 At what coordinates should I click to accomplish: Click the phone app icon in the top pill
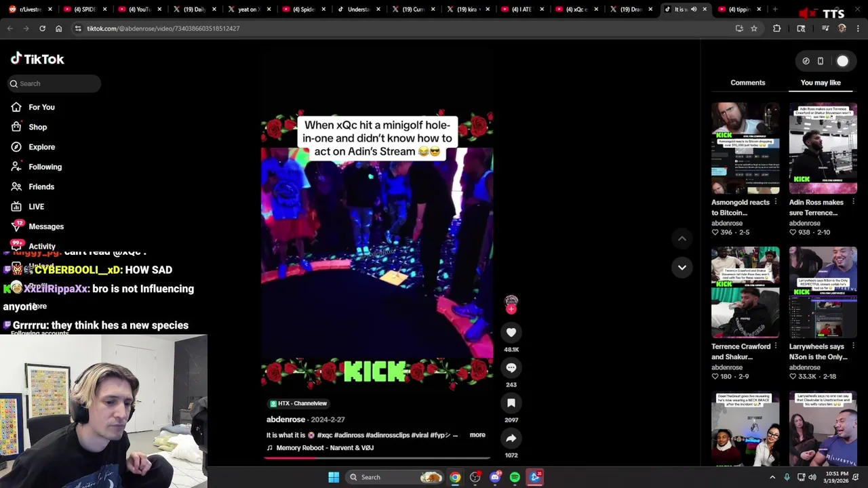(x=821, y=61)
